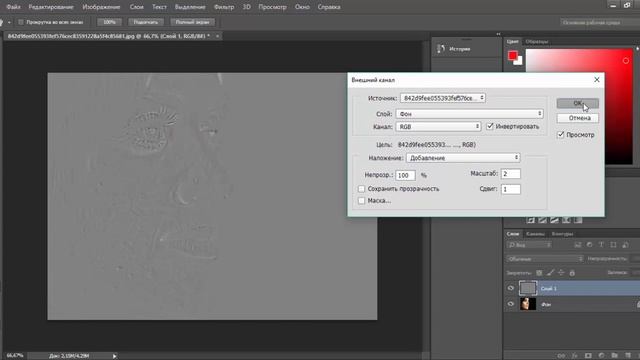Viewport: 640px width, 360px height.
Task: Select the Слой 1 layer thumbnail
Action: point(528,288)
